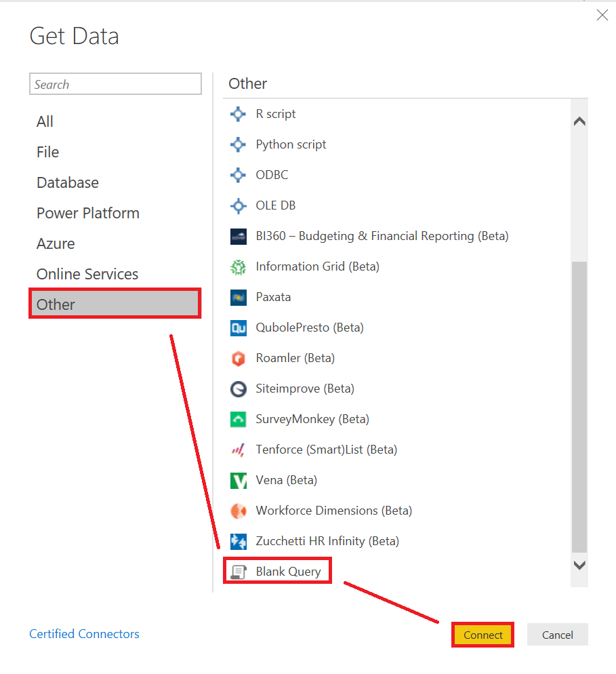The height and width of the screenshot is (674, 616).
Task: Select the Information Grid (Beta) icon
Action: tap(238, 266)
